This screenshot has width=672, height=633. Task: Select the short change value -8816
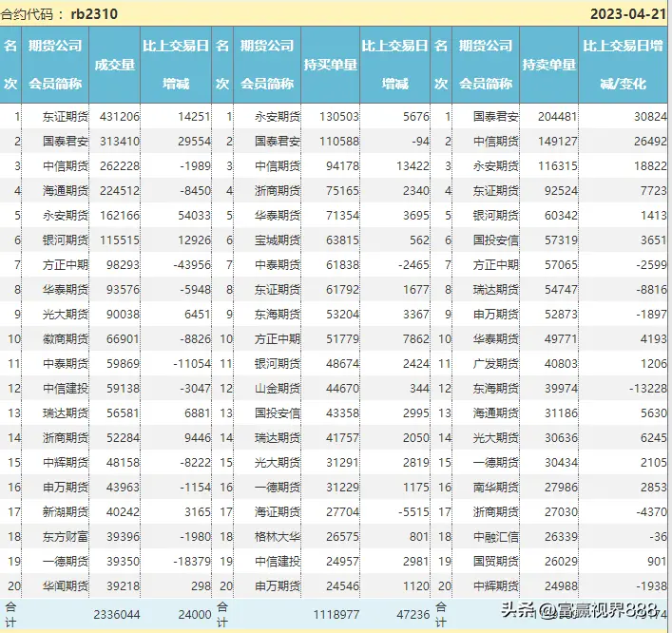(651, 290)
